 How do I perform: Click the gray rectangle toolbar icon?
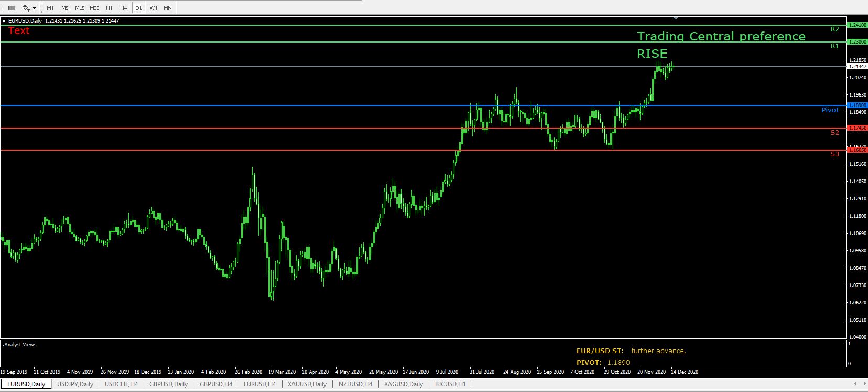click(12, 8)
